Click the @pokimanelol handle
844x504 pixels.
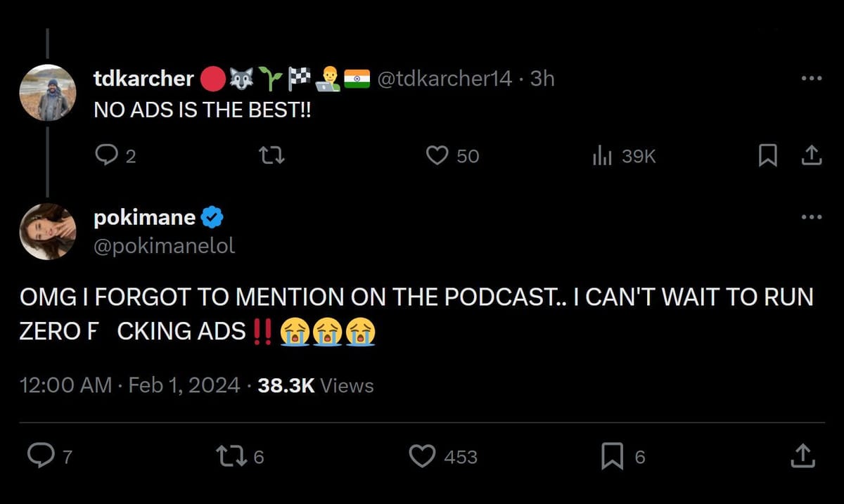tap(165, 246)
